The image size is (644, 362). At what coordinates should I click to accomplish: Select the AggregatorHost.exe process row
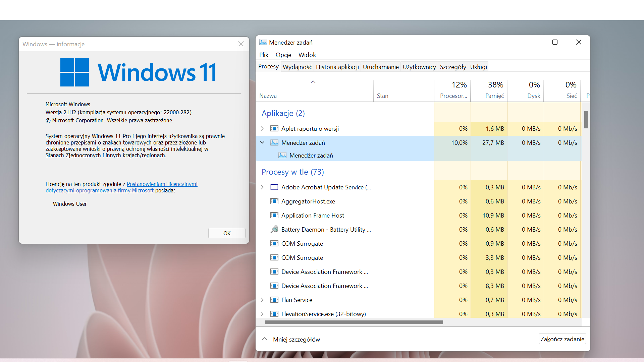point(419,201)
